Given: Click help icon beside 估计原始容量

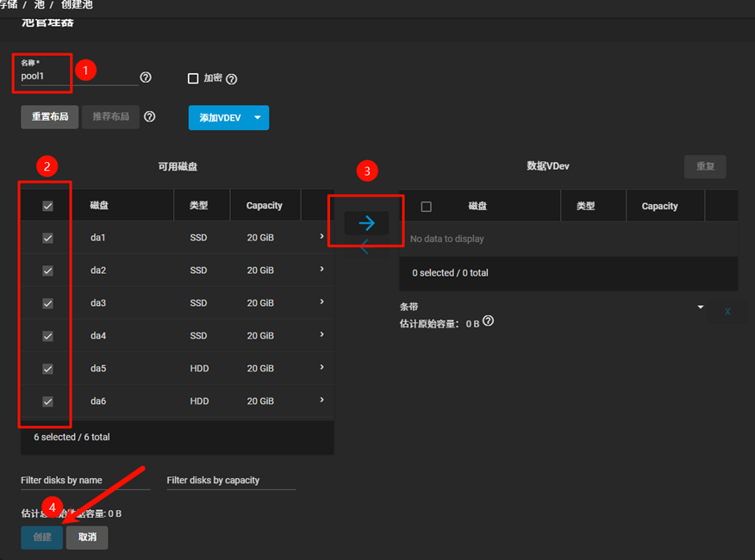Looking at the screenshot, I should pyautogui.click(x=489, y=321).
